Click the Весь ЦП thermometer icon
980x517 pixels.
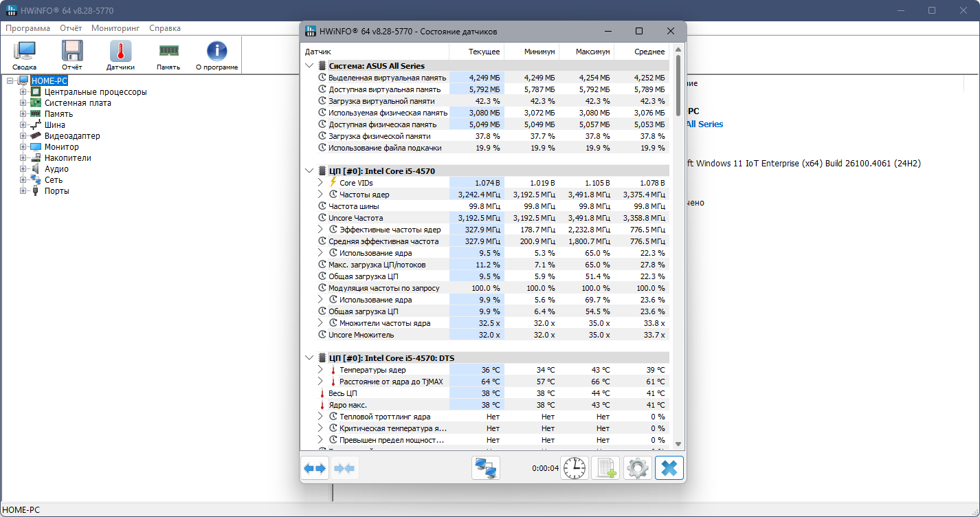(322, 393)
